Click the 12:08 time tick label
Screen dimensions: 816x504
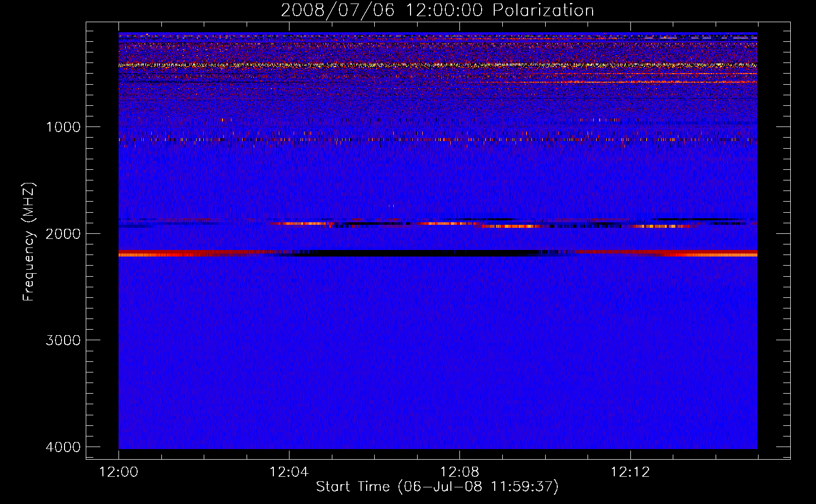(459, 472)
